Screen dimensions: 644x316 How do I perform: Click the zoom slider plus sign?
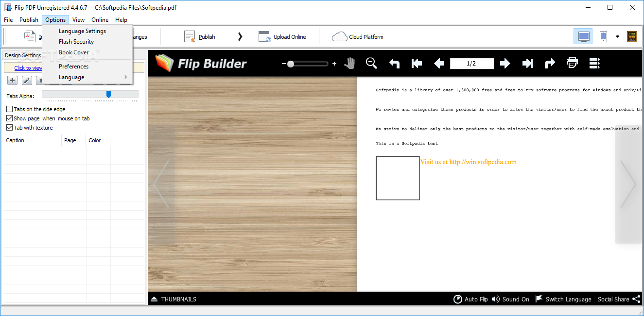coord(334,64)
